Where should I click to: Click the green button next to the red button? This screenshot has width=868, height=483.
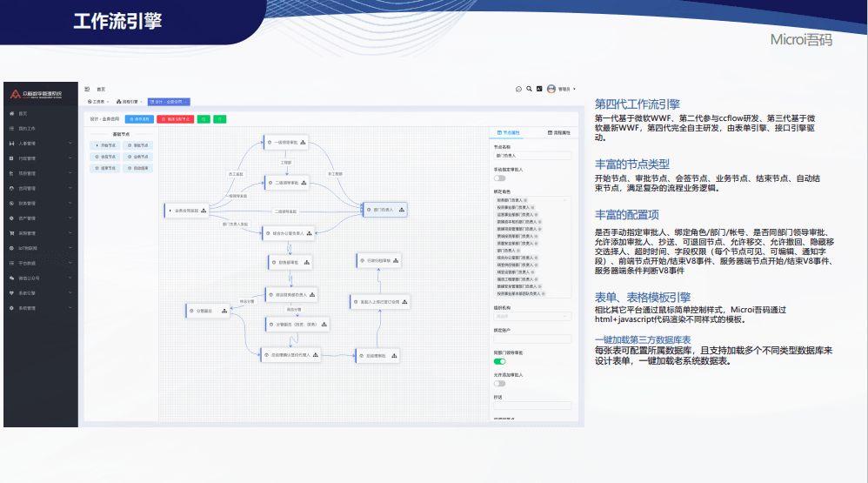tap(204, 119)
